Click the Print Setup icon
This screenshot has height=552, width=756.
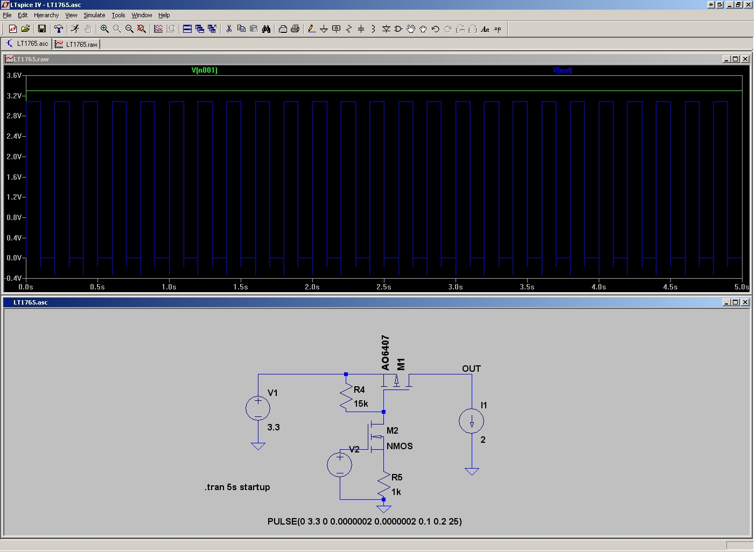coord(283,29)
